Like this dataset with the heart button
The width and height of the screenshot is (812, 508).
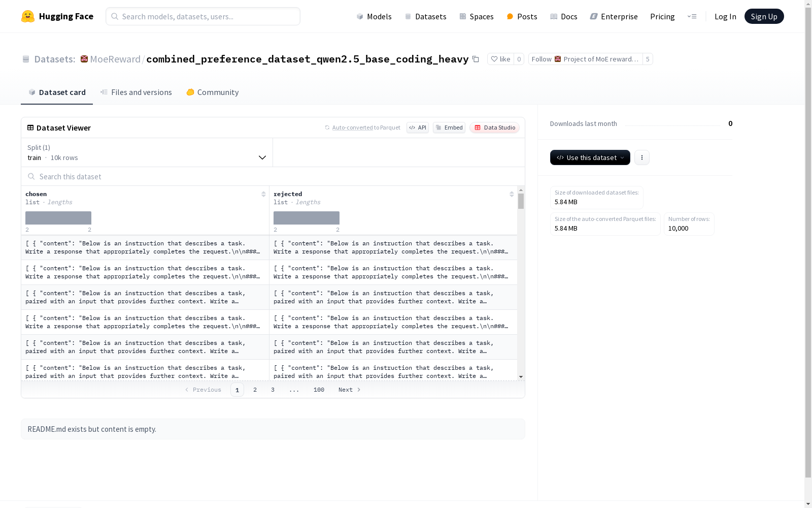pos(500,59)
